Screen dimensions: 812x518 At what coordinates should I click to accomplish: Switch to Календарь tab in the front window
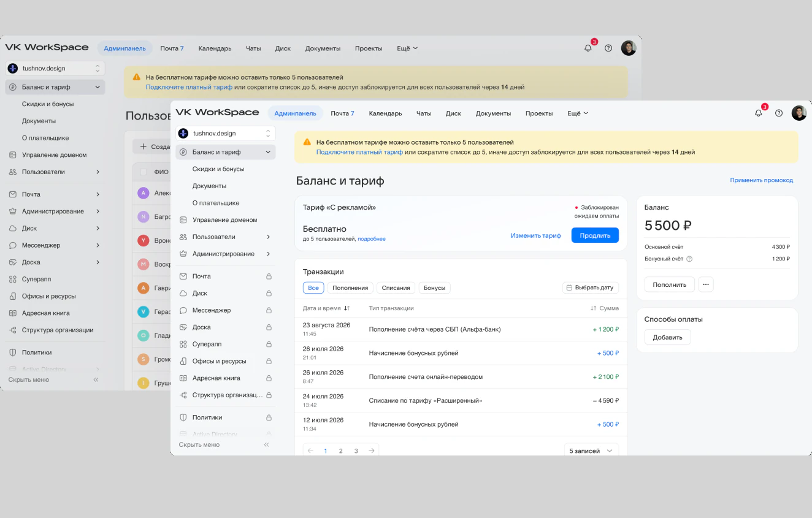385,113
